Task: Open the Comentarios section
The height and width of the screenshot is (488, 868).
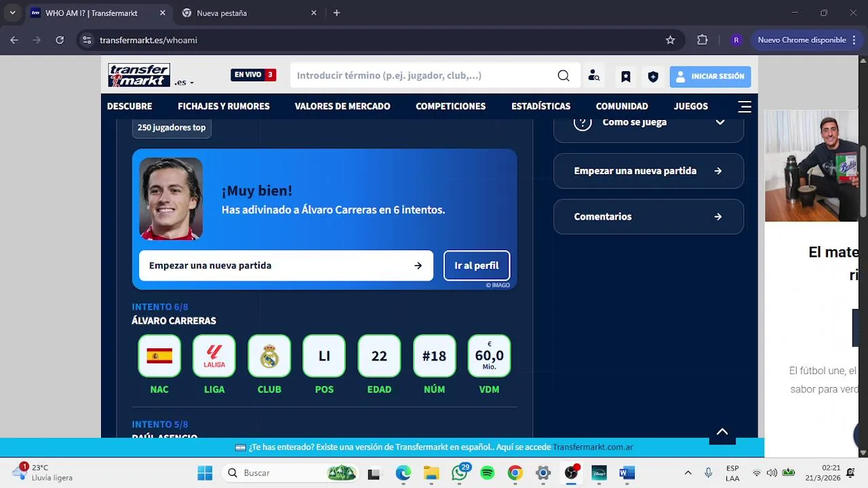Action: pos(649,217)
